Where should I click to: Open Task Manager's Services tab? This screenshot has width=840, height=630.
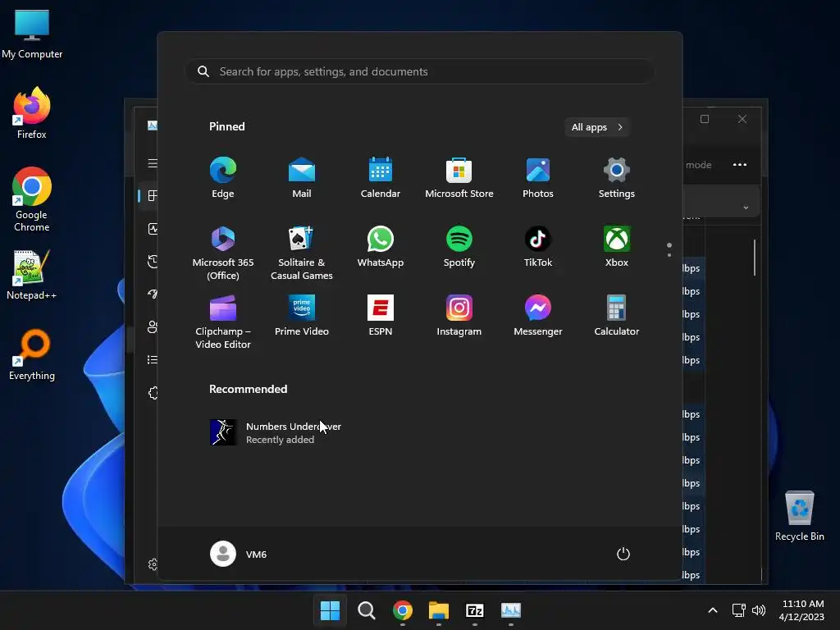153,393
